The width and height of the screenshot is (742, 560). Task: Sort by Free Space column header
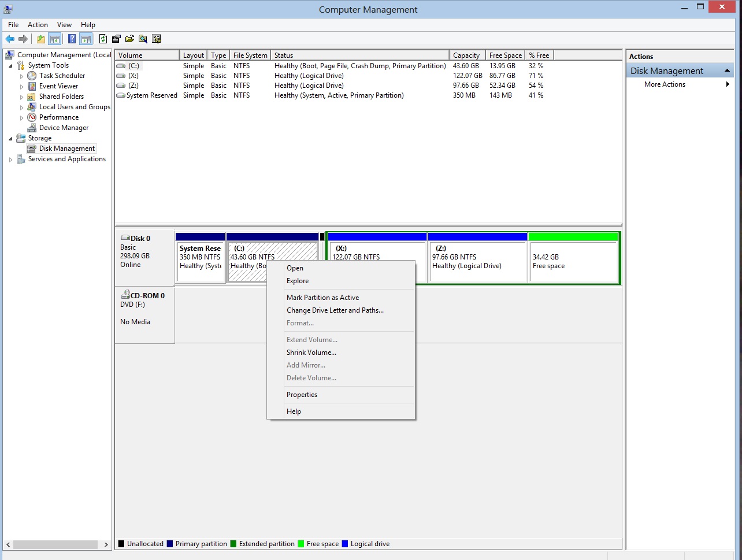pyautogui.click(x=504, y=55)
